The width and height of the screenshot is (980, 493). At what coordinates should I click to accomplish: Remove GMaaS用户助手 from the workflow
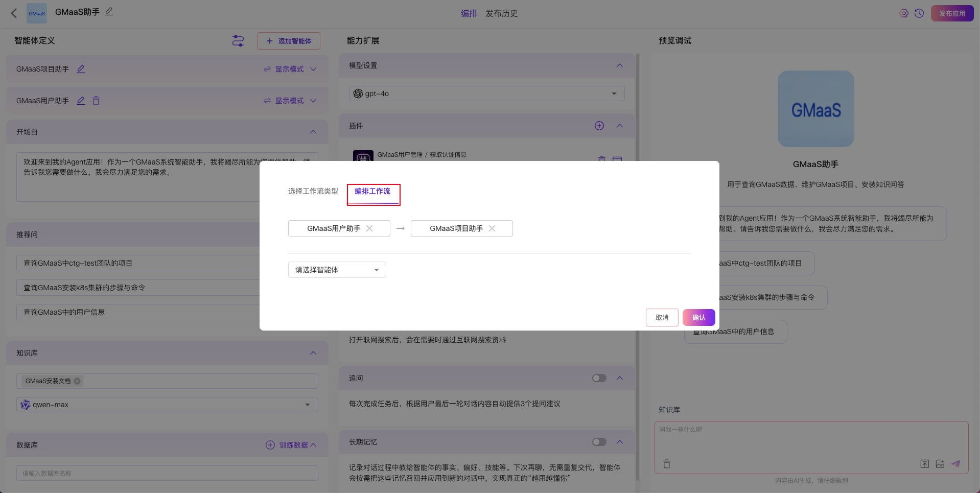click(x=369, y=228)
